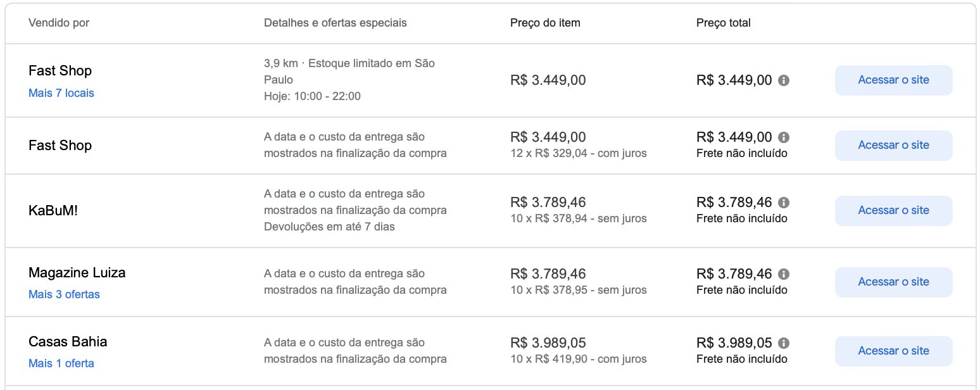Expand 'Mais 3 ofertas' under Magazine Luiza
This screenshot has width=980, height=390.
click(64, 294)
